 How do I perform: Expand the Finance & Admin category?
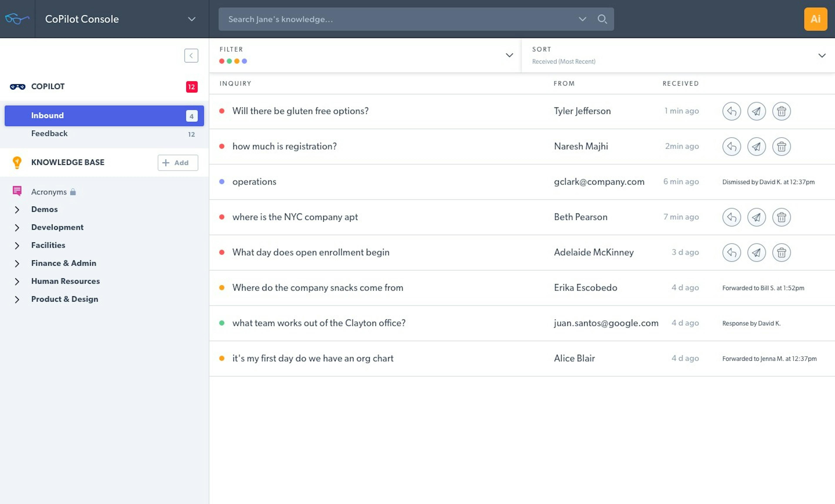tap(17, 263)
